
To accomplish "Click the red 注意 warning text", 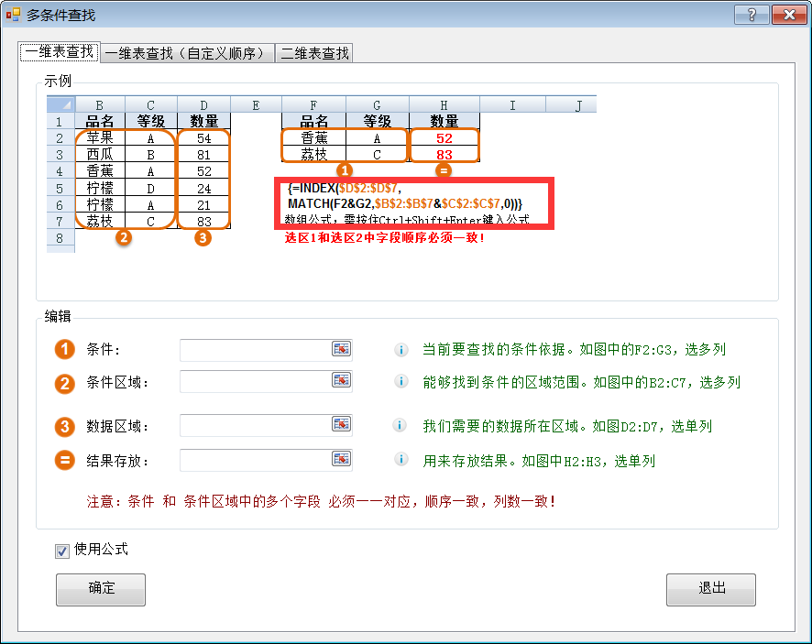I will pyautogui.click(x=321, y=502).
